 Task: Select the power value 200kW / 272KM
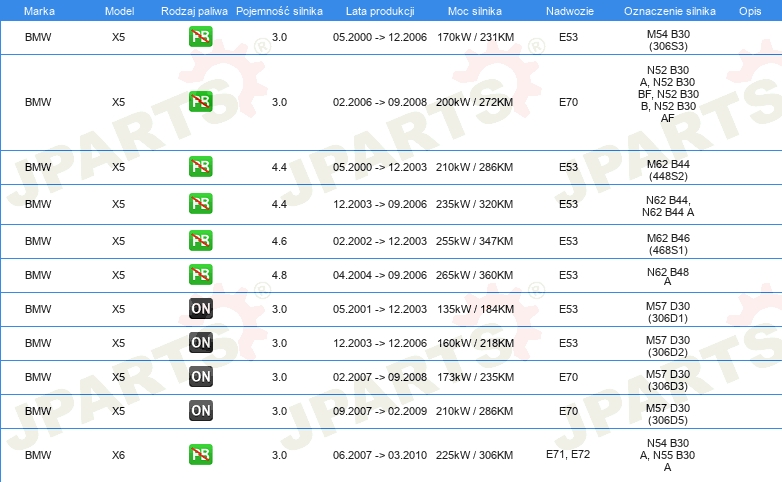point(474,102)
